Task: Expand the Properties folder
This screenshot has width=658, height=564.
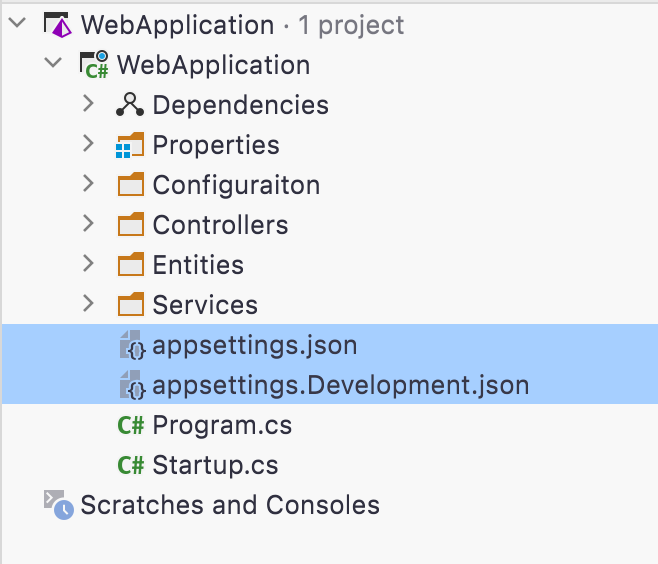Action: [88, 144]
